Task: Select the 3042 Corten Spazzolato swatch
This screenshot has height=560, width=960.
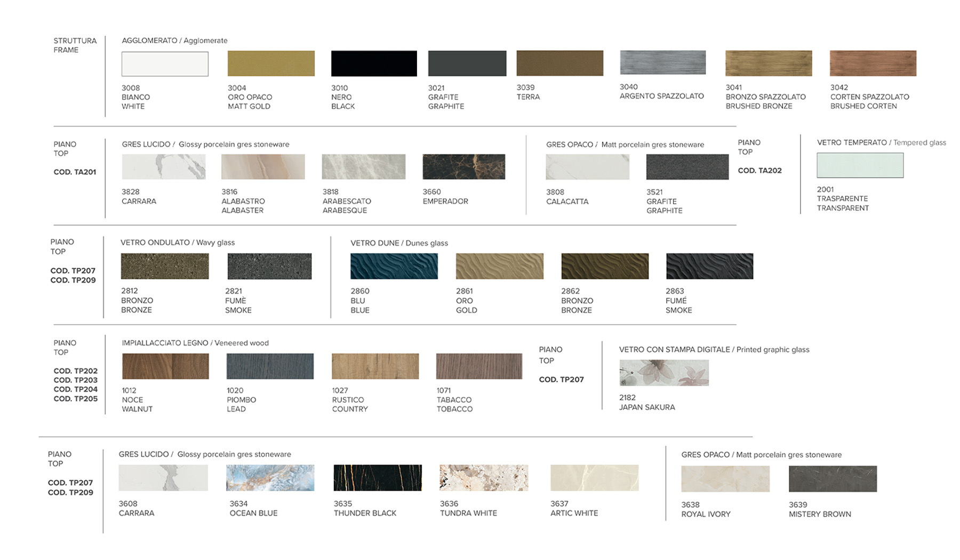Action: (873, 63)
